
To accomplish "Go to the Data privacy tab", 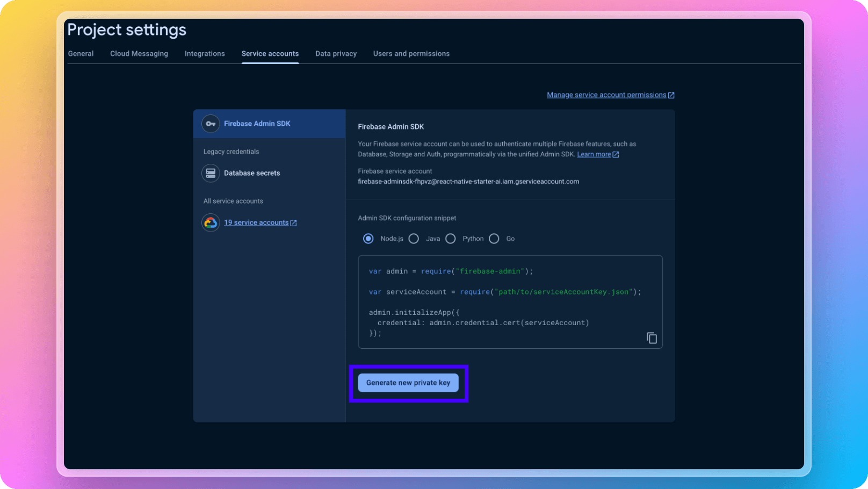I will pos(336,54).
